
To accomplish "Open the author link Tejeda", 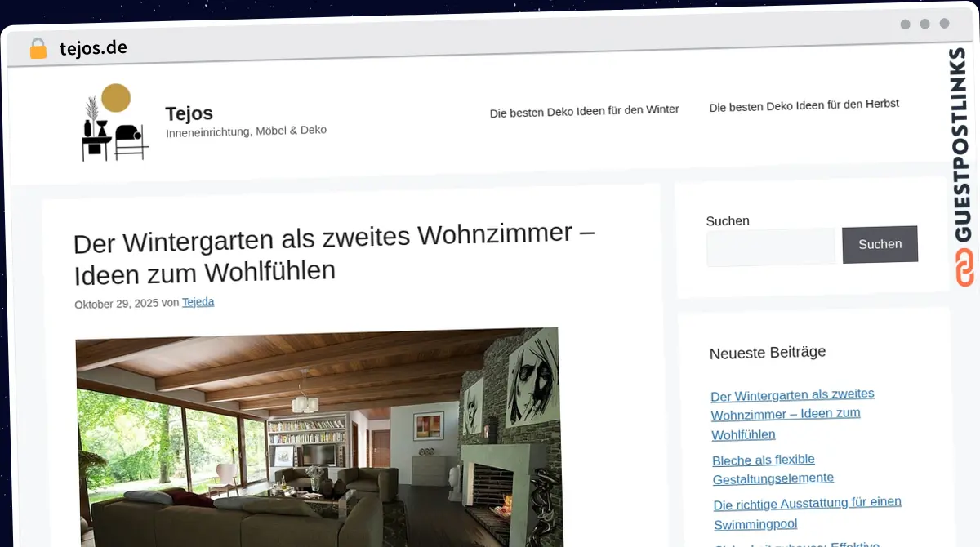I will [x=198, y=302].
